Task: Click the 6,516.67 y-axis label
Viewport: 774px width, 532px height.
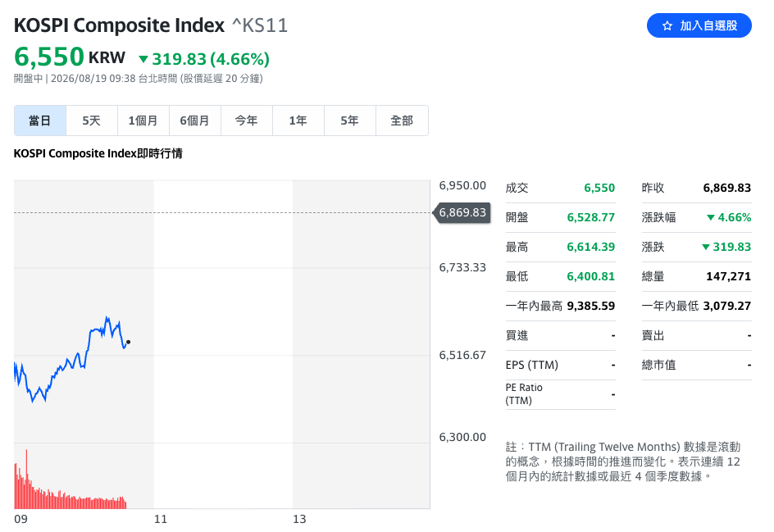Action: 462,355
